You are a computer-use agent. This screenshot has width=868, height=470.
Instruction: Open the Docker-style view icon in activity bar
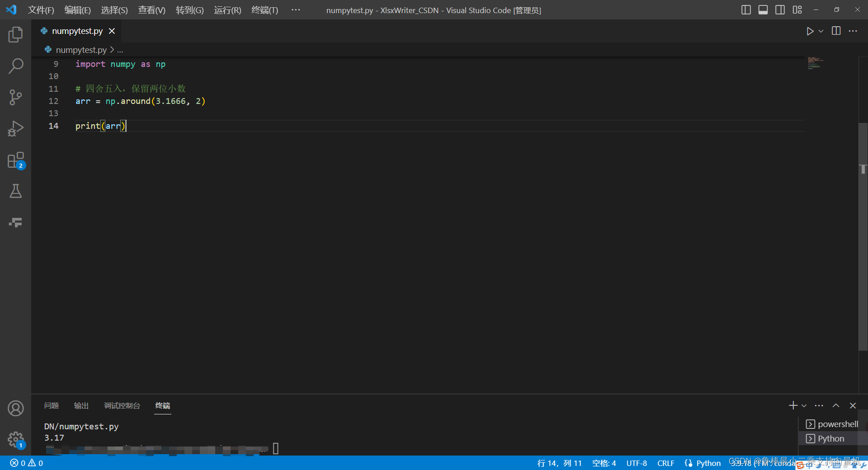pyautogui.click(x=15, y=222)
